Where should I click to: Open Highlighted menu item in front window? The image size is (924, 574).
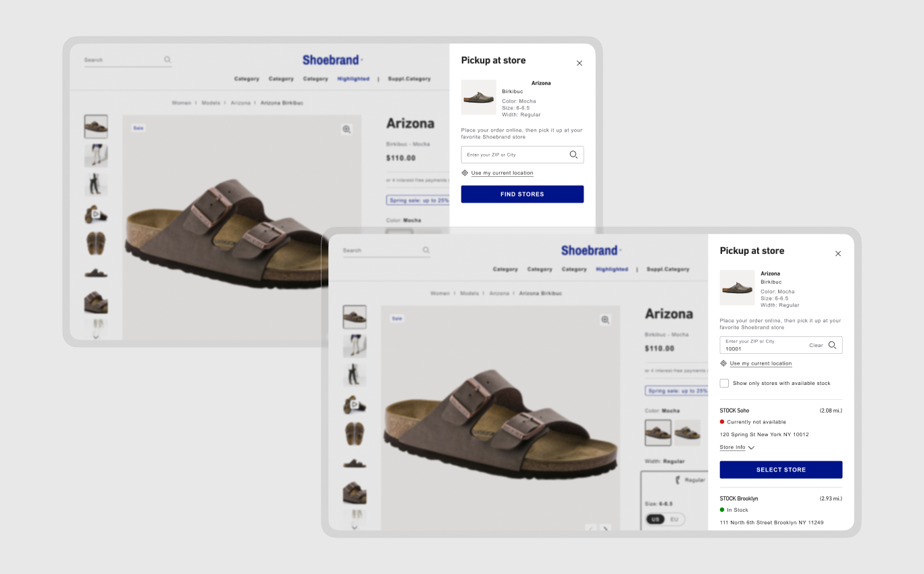point(612,269)
